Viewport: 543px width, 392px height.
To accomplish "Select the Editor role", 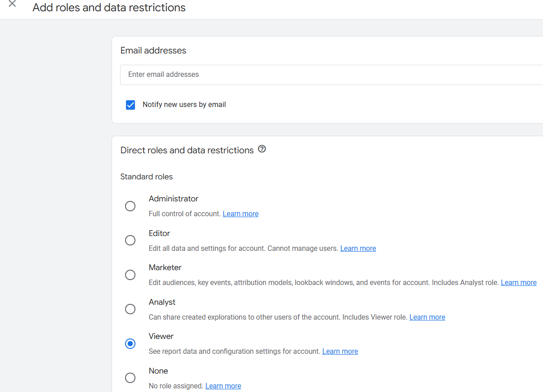I will tap(130, 240).
